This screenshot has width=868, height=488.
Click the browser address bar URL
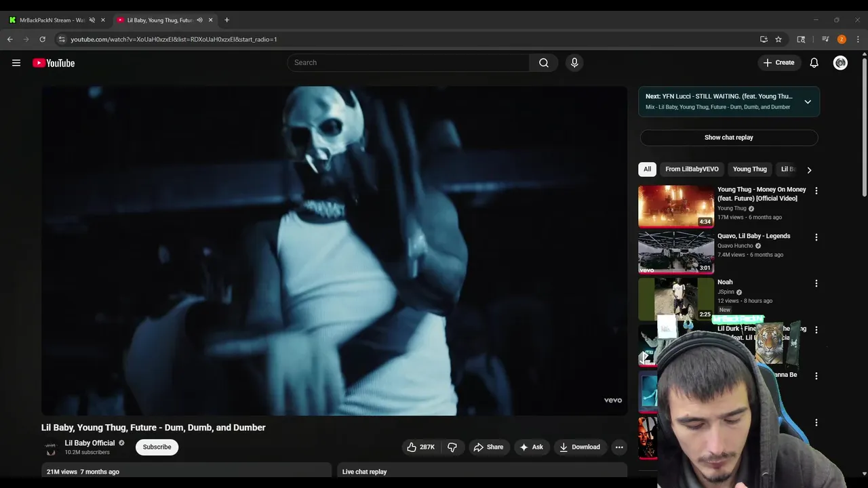(x=174, y=39)
